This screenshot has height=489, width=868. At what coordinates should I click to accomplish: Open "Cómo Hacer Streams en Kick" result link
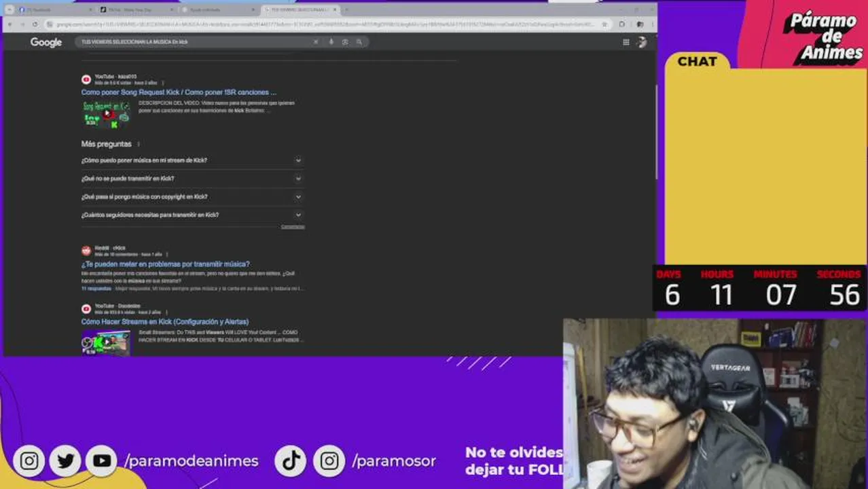(165, 322)
